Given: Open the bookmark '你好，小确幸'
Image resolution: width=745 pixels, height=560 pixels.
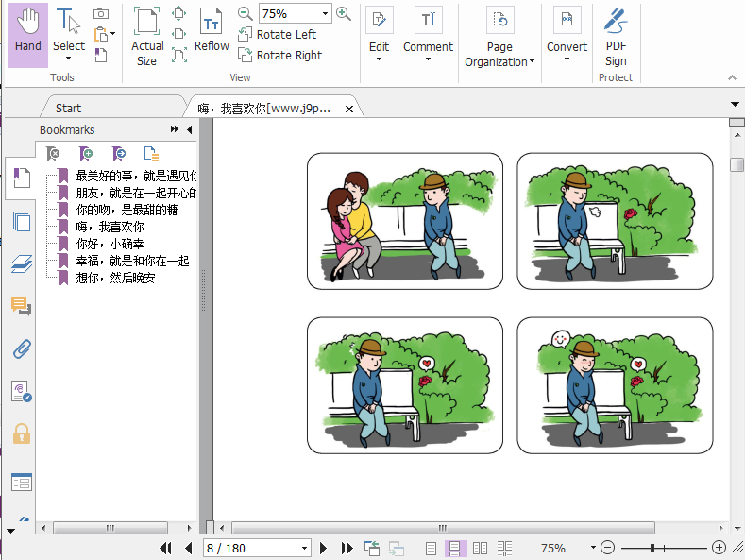Looking at the screenshot, I should (x=111, y=244).
